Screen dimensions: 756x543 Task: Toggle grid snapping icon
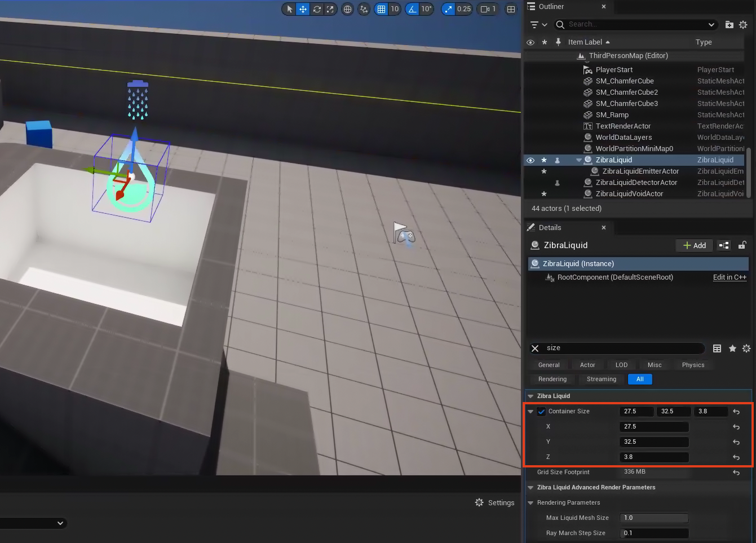[x=382, y=9]
